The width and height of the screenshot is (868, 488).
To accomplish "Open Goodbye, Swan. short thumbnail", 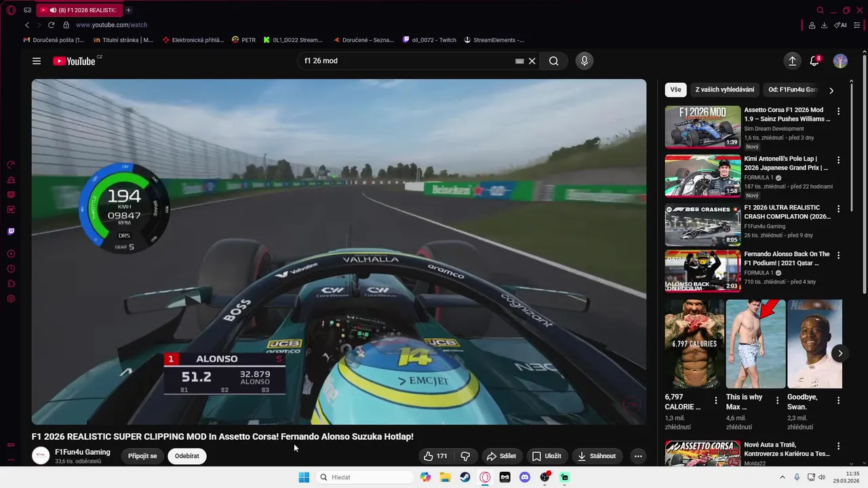I will pos(814,344).
